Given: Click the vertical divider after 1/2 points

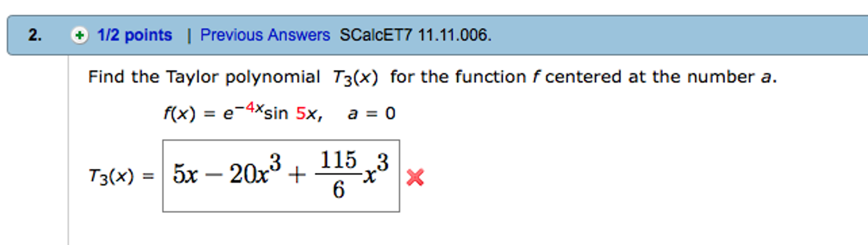Looking at the screenshot, I should [189, 35].
